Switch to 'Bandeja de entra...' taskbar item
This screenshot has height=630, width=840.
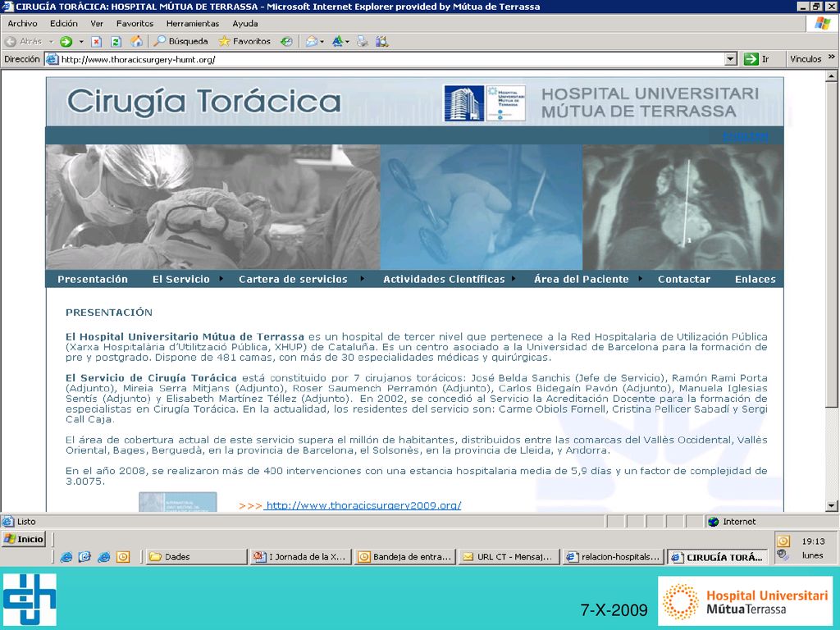click(x=405, y=557)
